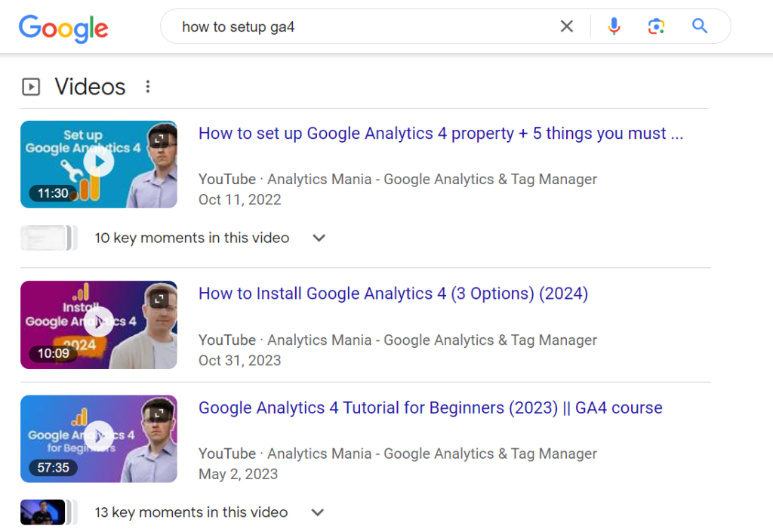The height and width of the screenshot is (532, 773).
Task: Click the 'Oct 31, 2023' date text
Action: click(239, 361)
